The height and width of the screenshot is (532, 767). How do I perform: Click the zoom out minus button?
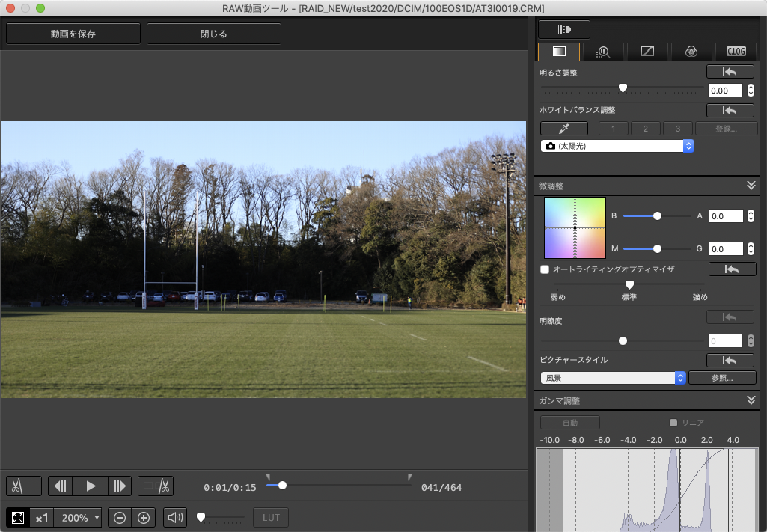120,517
